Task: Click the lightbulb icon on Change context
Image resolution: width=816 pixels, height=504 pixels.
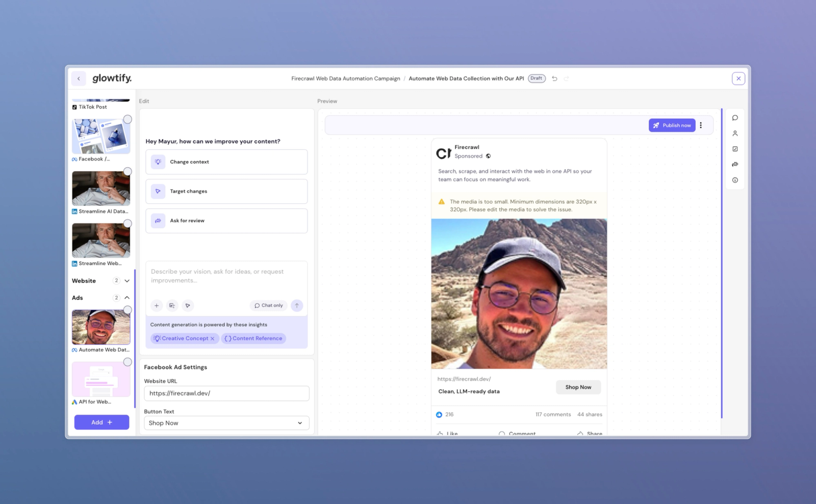Action: (x=158, y=162)
